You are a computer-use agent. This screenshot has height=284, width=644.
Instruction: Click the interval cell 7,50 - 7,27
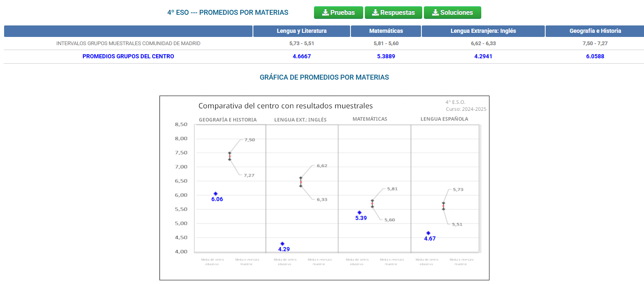595,44
